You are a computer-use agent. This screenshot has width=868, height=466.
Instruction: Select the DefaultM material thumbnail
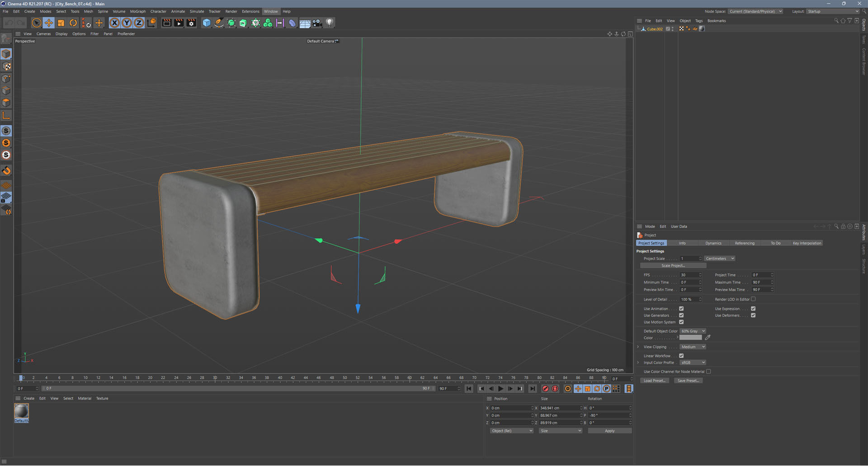21,411
